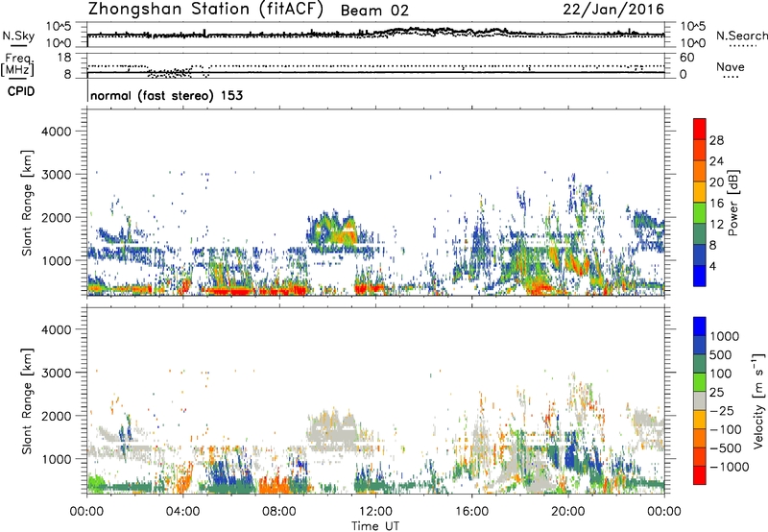Click 'Slant Range [km]' on the power panel
Screen dimensions: 768x532
27,203
